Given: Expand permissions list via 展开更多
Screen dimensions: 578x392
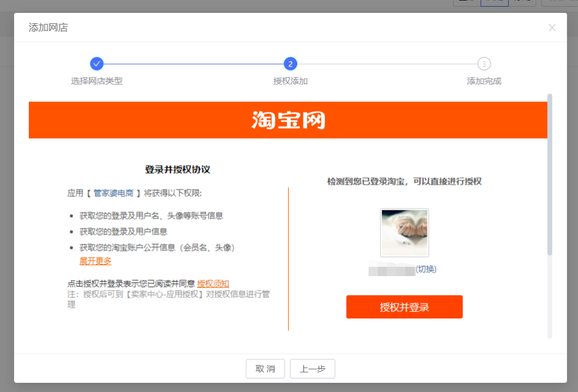Looking at the screenshot, I should point(95,261).
